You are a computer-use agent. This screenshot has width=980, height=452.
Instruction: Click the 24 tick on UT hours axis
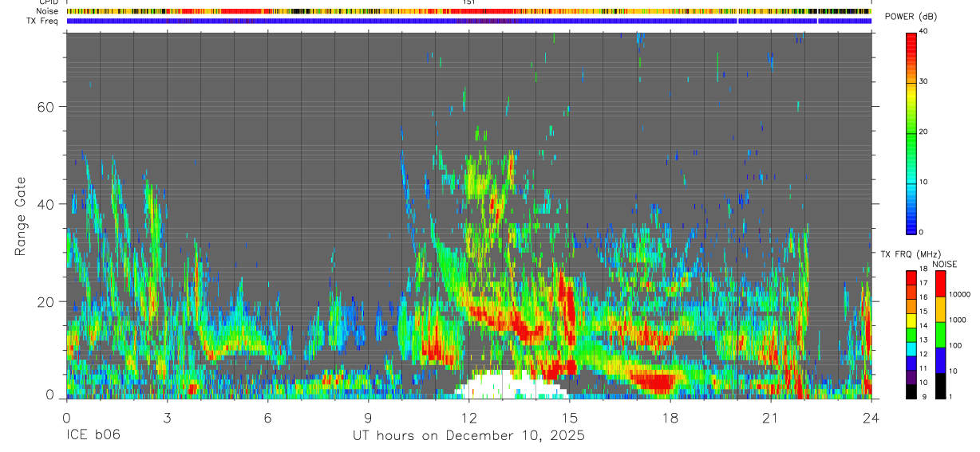tap(871, 418)
